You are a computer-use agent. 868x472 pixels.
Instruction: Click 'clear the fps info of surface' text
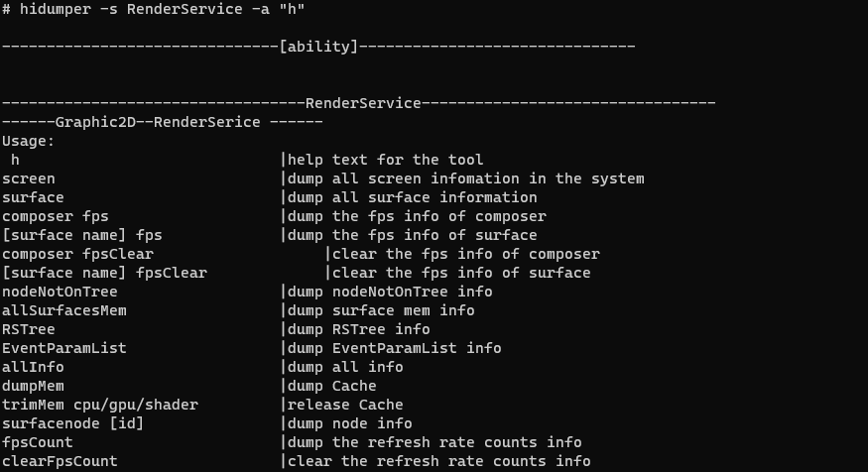point(461,273)
